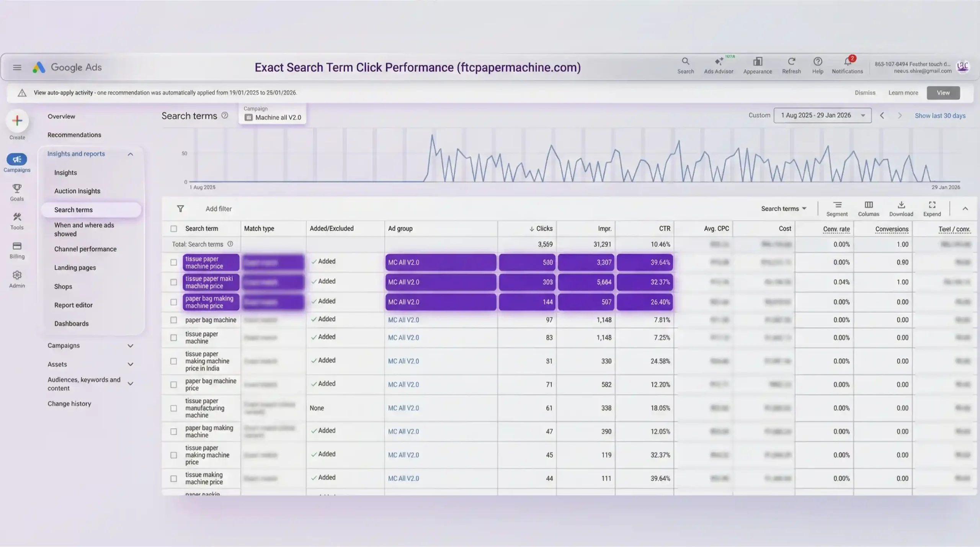Viewport: 980px width, 547px height.
Task: Check the select-all box in the table header
Action: point(173,229)
